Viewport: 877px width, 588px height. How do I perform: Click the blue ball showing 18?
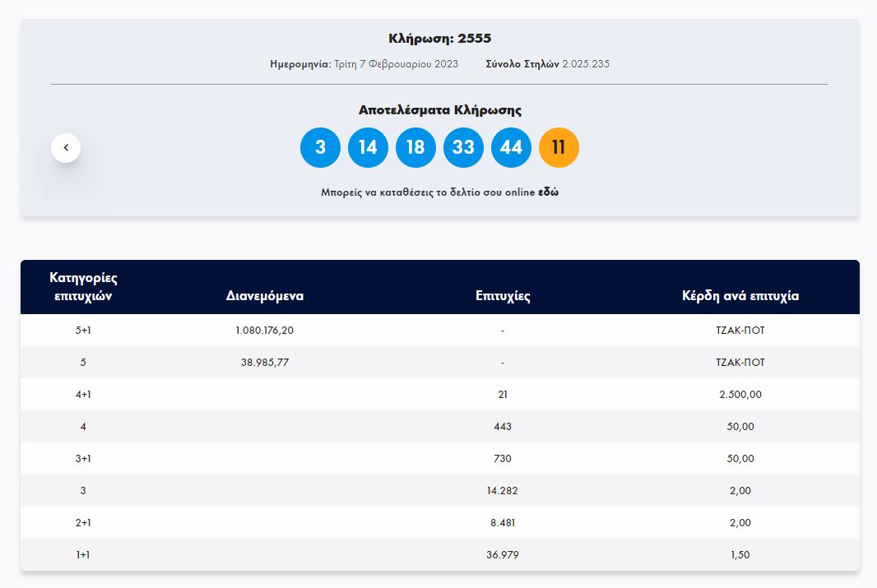point(415,147)
